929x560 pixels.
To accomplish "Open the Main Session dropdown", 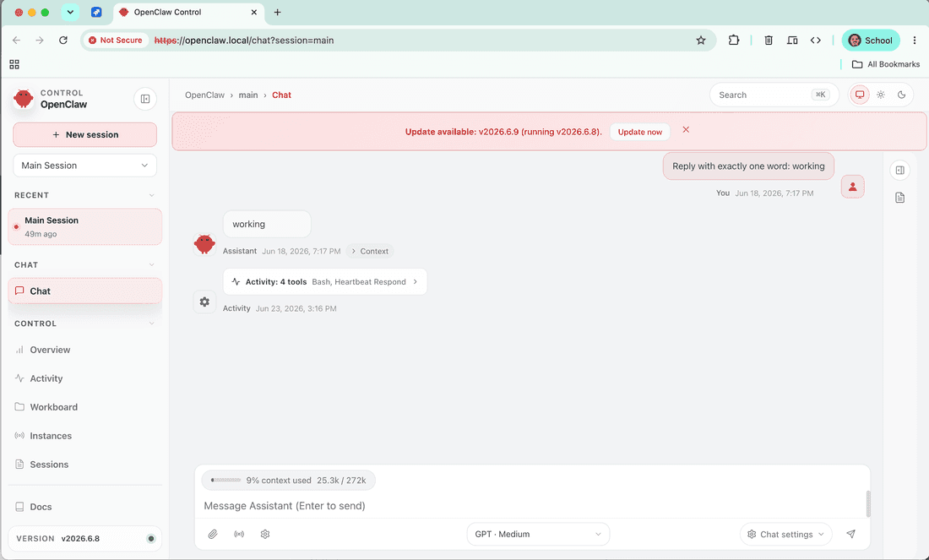I will point(84,166).
